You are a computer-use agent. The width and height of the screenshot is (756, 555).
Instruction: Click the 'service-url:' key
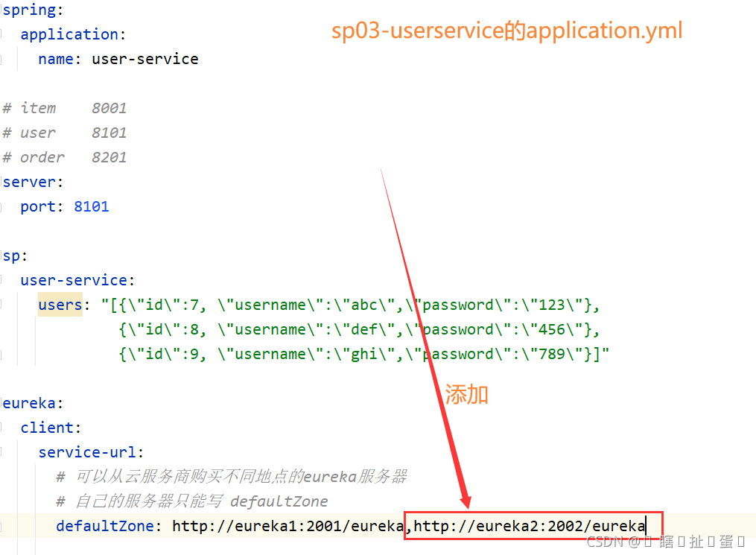(91, 452)
